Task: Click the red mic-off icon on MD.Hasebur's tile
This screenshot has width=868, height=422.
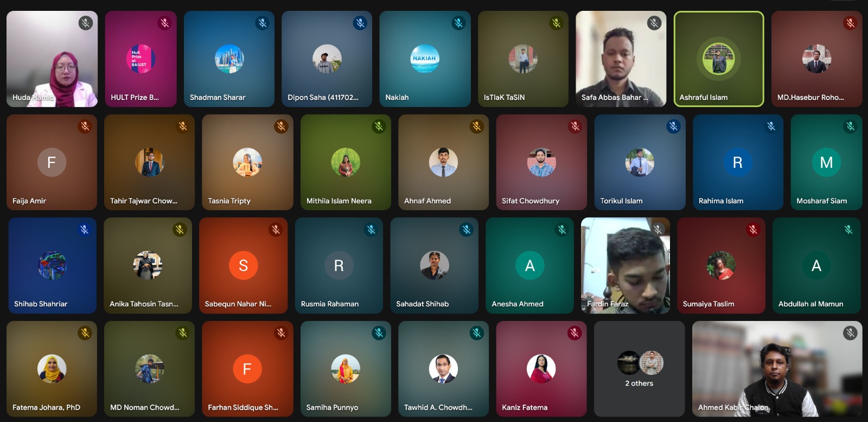Action: coord(850,23)
